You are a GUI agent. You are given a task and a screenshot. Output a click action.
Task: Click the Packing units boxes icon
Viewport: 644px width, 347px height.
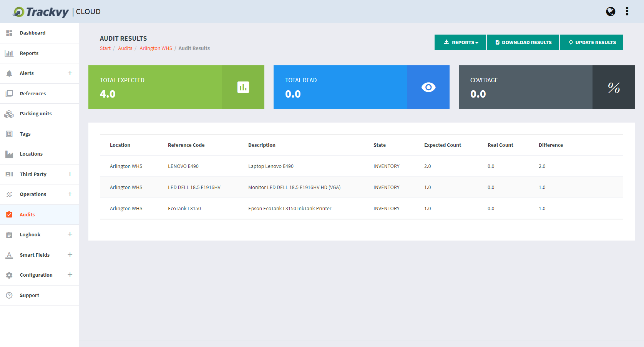coord(9,114)
